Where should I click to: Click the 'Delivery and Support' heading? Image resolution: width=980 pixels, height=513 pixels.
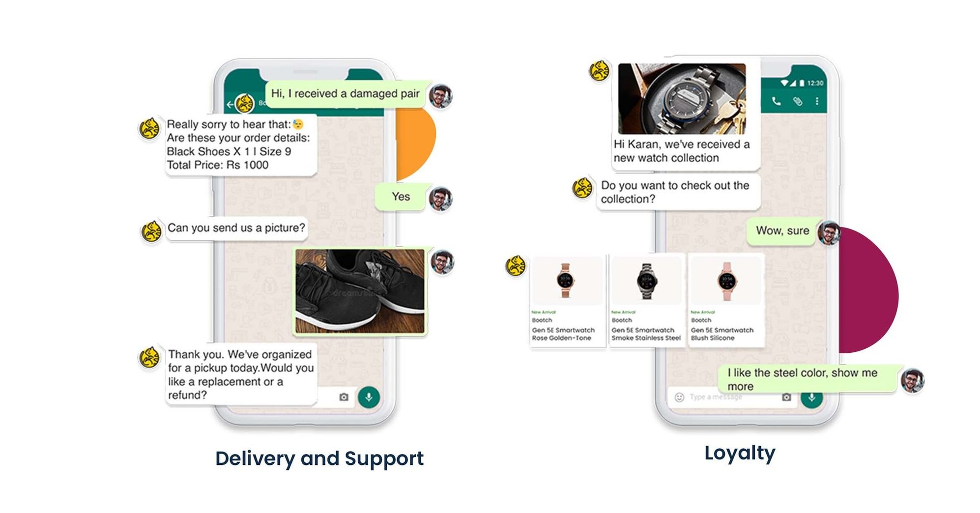point(319,458)
